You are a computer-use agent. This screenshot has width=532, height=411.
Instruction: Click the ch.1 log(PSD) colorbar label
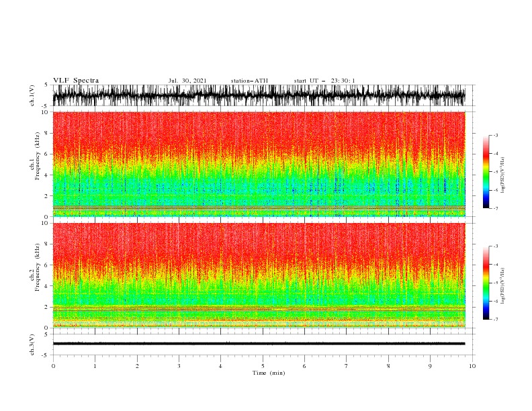(x=502, y=175)
